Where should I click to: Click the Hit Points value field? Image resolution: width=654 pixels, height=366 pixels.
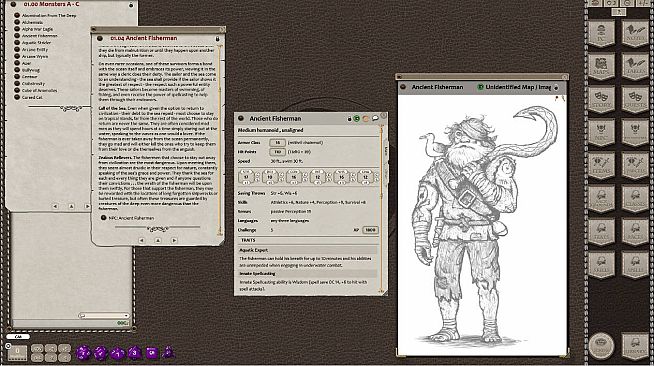click(277, 152)
